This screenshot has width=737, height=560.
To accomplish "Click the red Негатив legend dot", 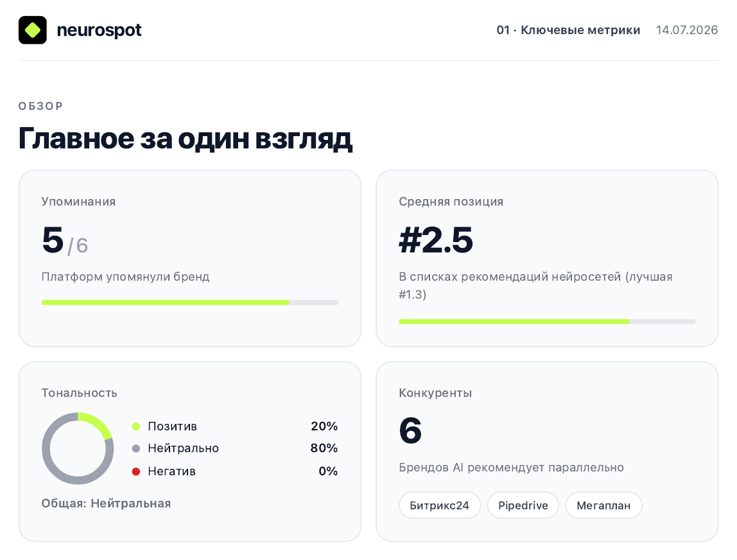I will [x=136, y=471].
